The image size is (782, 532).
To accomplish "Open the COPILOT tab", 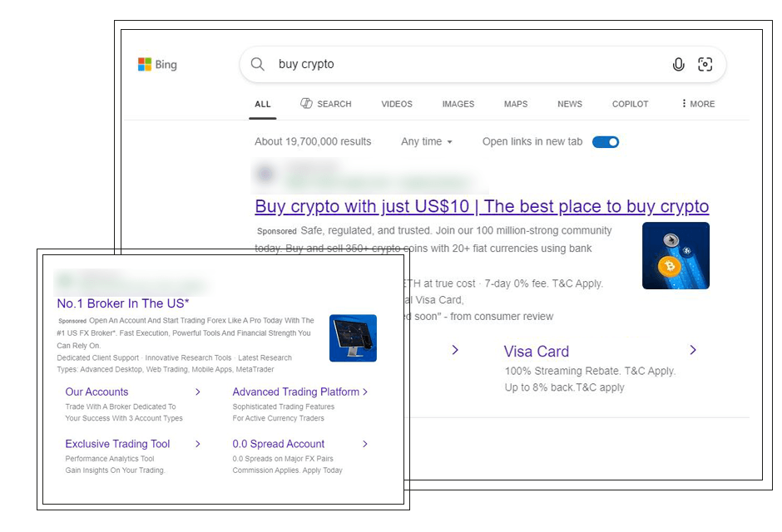I will pyautogui.click(x=630, y=103).
